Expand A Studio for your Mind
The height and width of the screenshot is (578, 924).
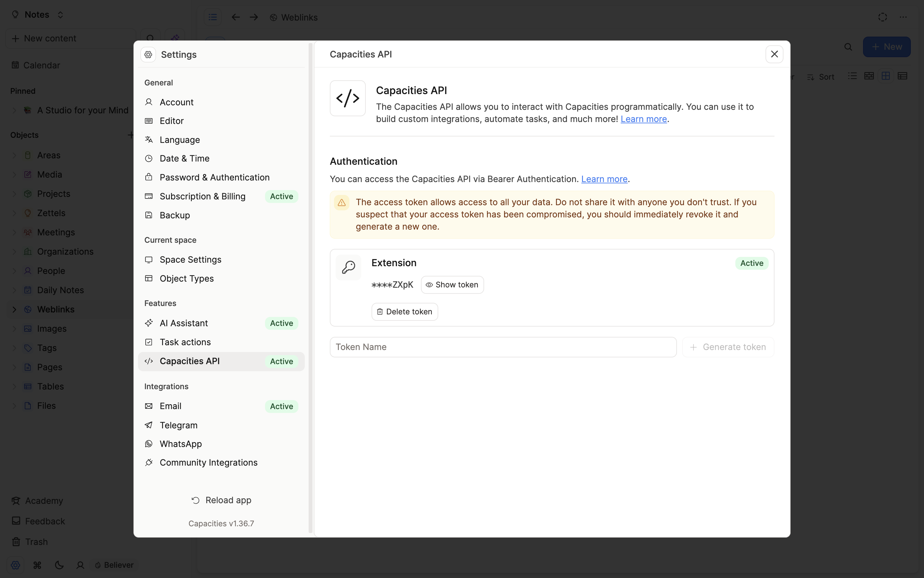[x=14, y=110]
